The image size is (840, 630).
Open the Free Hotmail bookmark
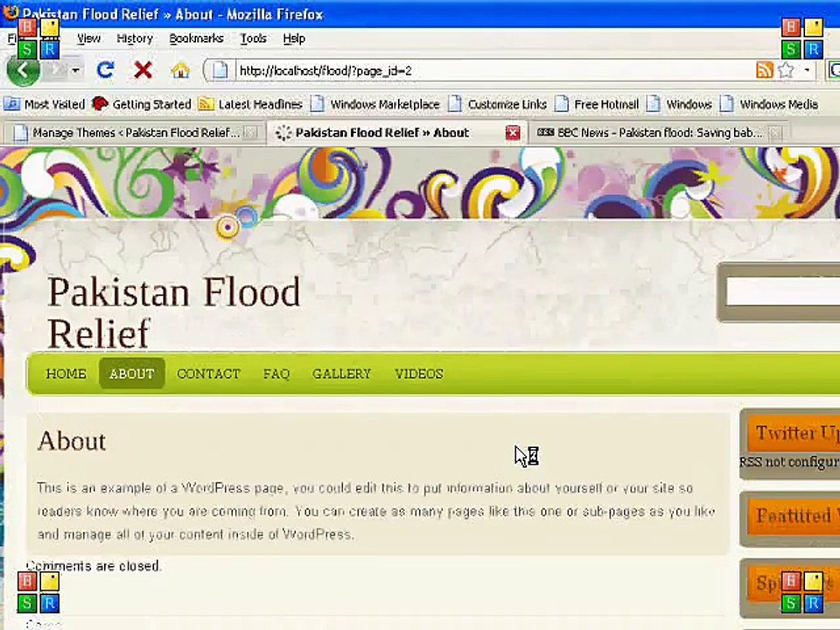coord(597,104)
